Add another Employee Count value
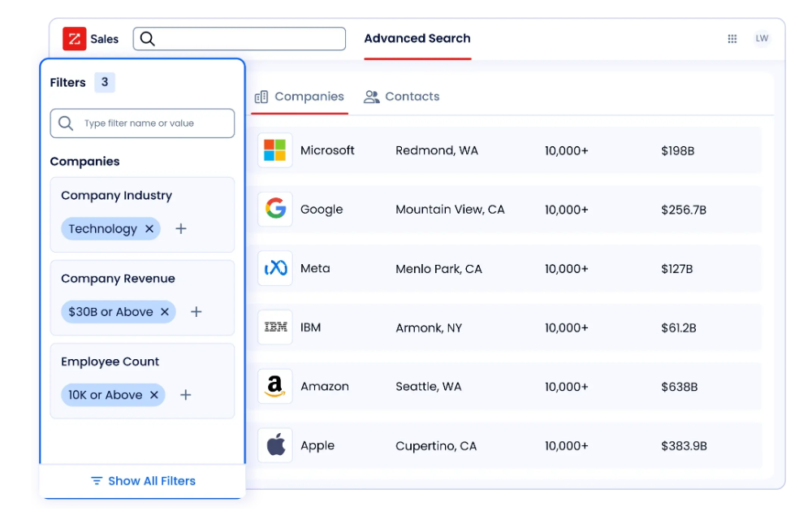This screenshot has width=812, height=520. [x=185, y=395]
